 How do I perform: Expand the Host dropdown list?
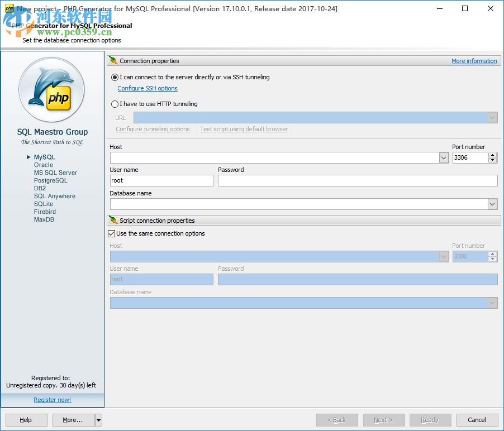(444, 158)
